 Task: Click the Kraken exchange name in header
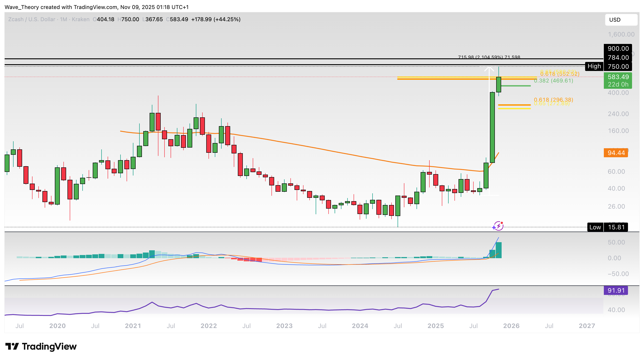pos(81,19)
